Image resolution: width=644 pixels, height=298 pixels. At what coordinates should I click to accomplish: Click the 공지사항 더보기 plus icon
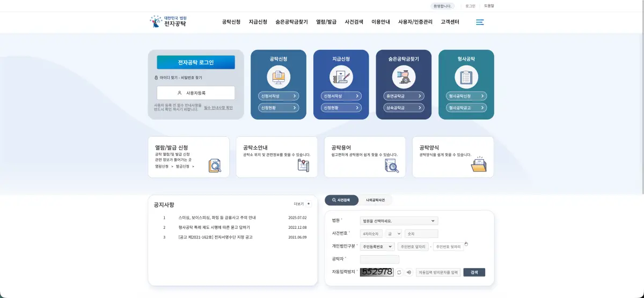(308, 204)
